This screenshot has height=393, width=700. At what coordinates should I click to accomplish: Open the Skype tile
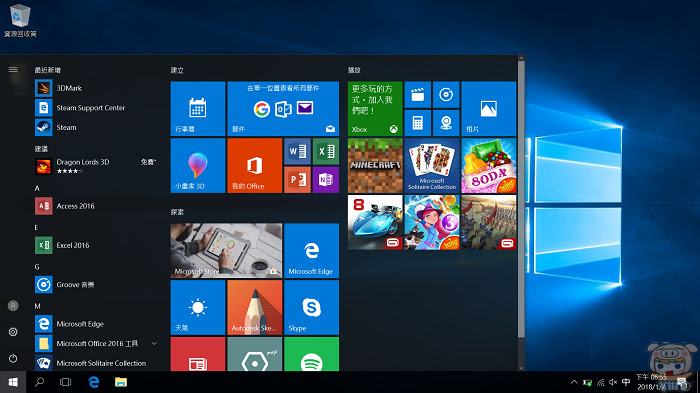[312, 307]
